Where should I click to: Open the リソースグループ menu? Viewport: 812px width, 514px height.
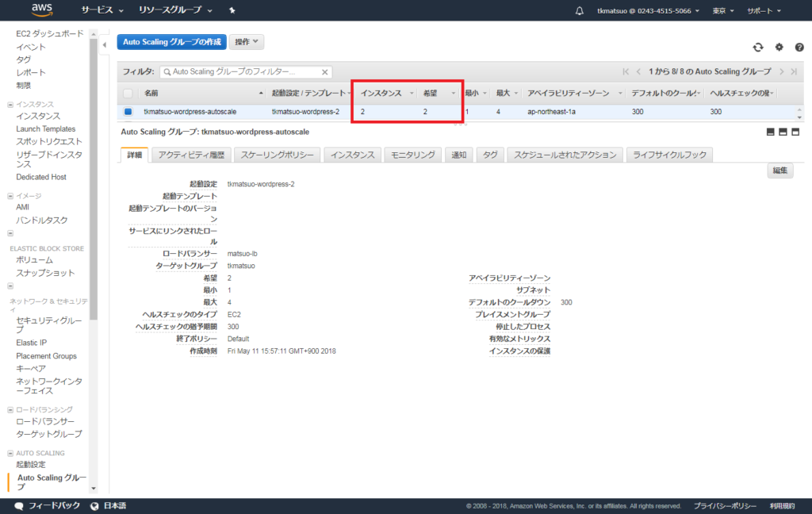coord(175,10)
